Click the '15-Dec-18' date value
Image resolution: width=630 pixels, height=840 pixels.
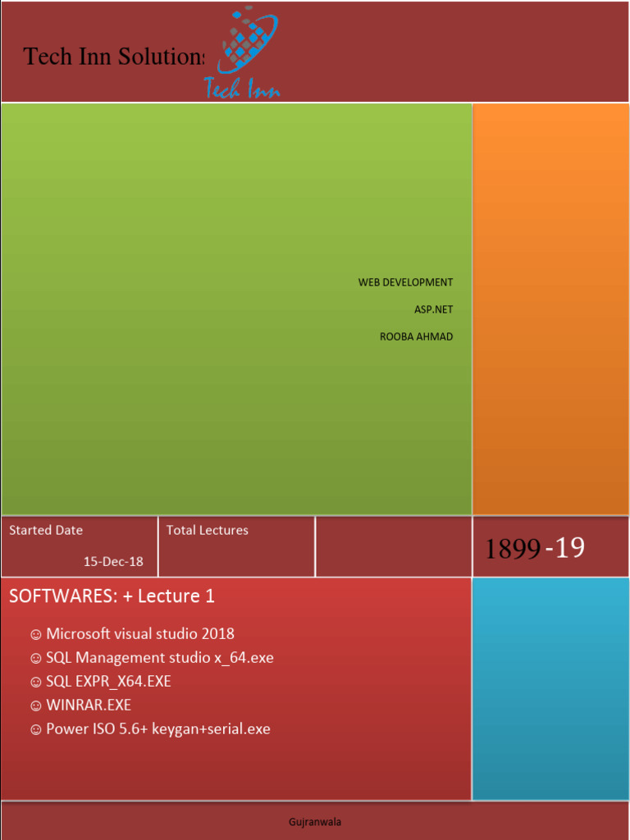[x=113, y=561]
